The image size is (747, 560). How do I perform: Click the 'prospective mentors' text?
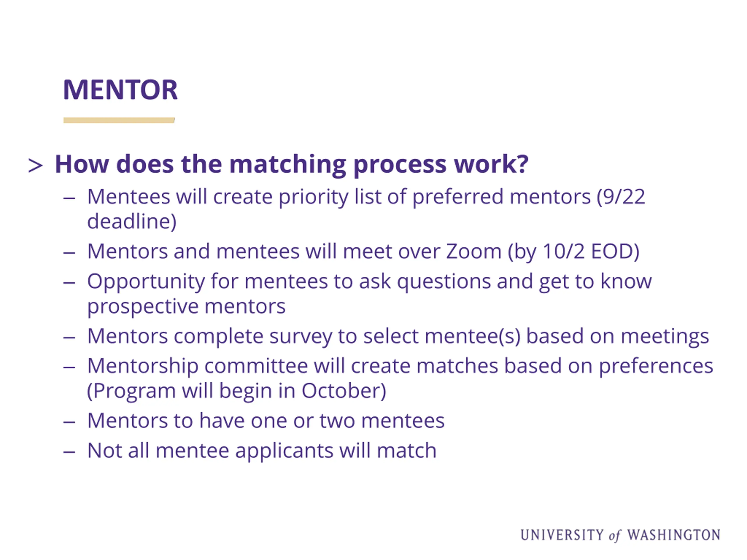pos(186,307)
